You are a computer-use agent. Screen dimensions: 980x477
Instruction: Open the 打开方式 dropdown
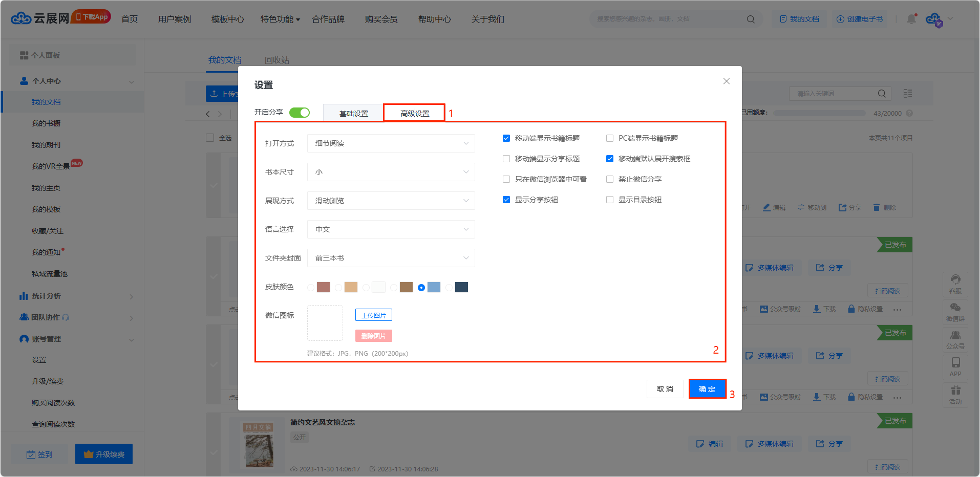point(391,143)
